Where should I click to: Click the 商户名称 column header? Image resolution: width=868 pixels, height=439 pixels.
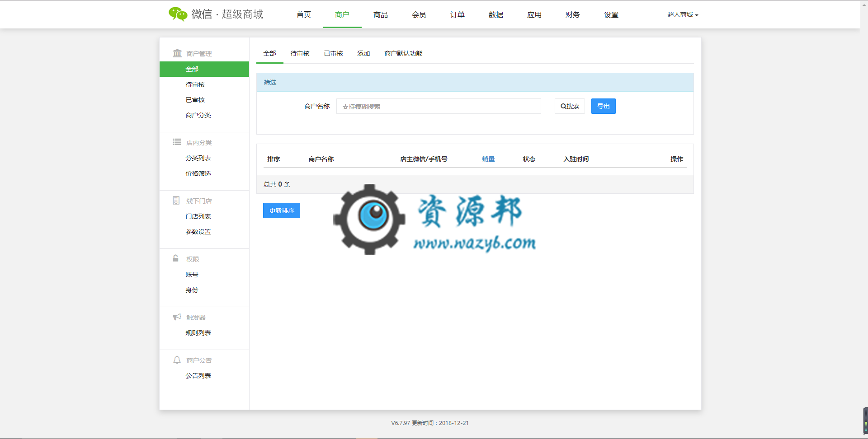point(321,159)
